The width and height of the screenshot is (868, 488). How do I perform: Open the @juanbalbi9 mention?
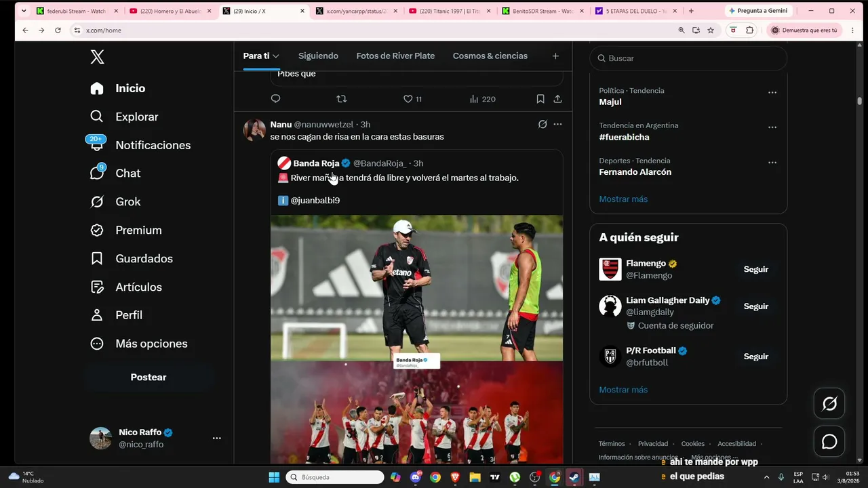tap(315, 201)
